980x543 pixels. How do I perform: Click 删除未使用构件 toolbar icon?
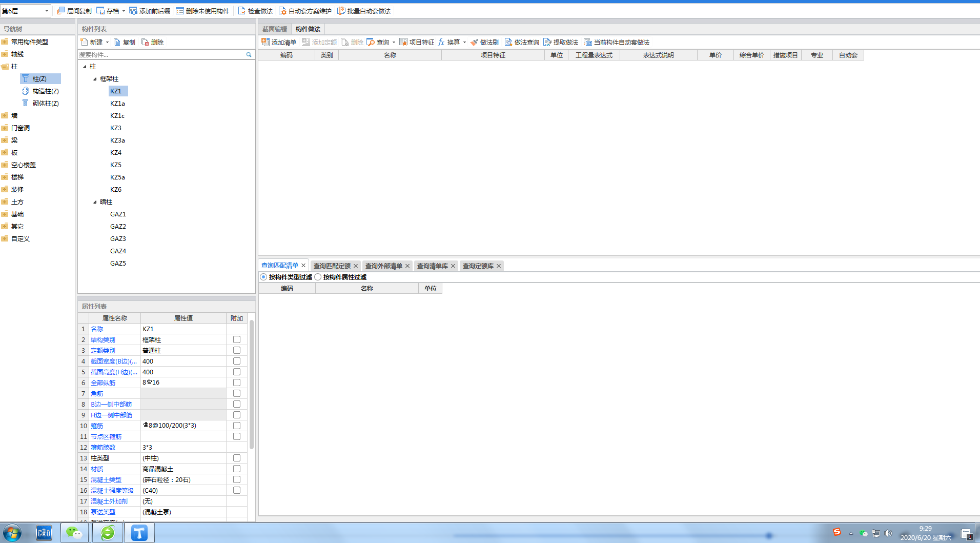point(180,11)
